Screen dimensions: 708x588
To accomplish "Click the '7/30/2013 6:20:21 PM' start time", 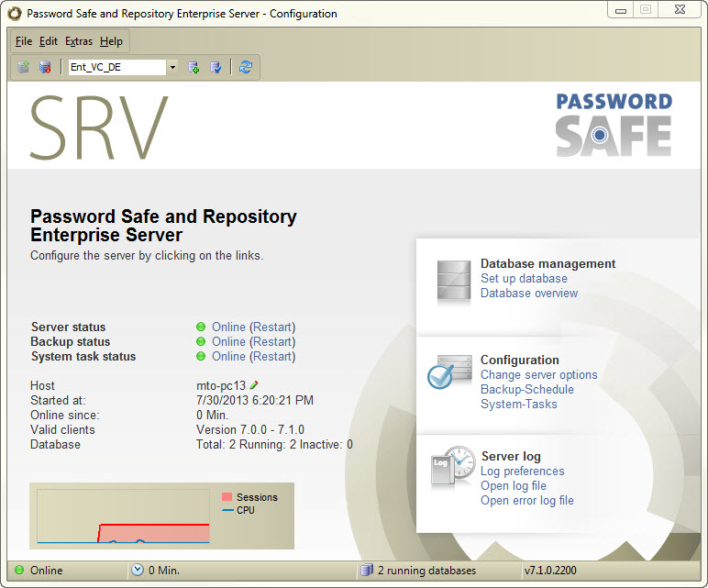I will point(255,400).
